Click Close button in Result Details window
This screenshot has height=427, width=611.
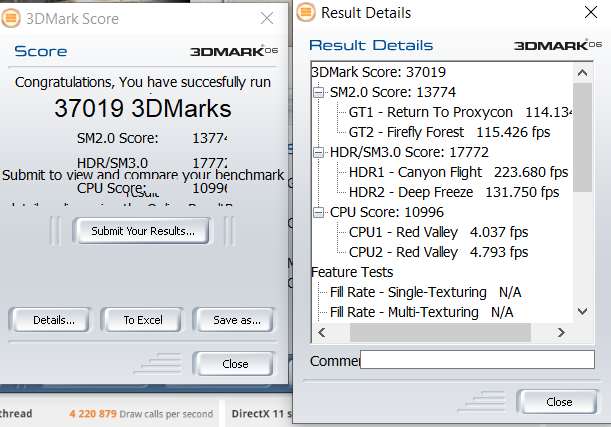coord(559,402)
